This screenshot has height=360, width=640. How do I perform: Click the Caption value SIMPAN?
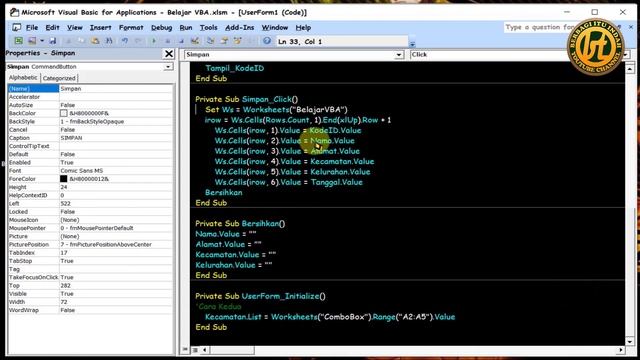[71, 138]
